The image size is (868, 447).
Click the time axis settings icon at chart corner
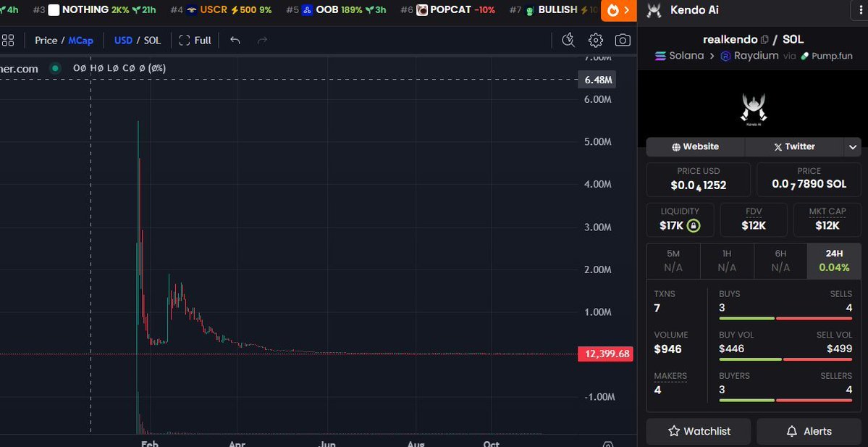click(x=608, y=443)
